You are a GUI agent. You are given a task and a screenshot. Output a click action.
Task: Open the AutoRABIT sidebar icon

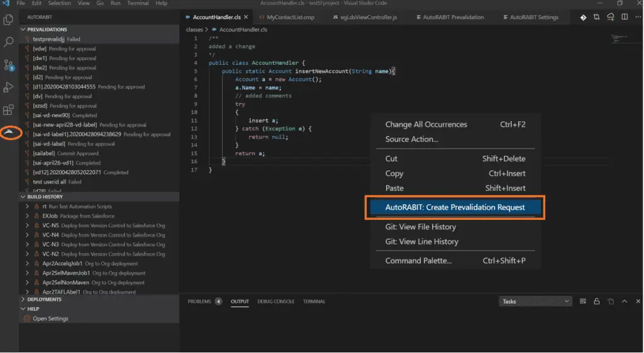point(9,133)
